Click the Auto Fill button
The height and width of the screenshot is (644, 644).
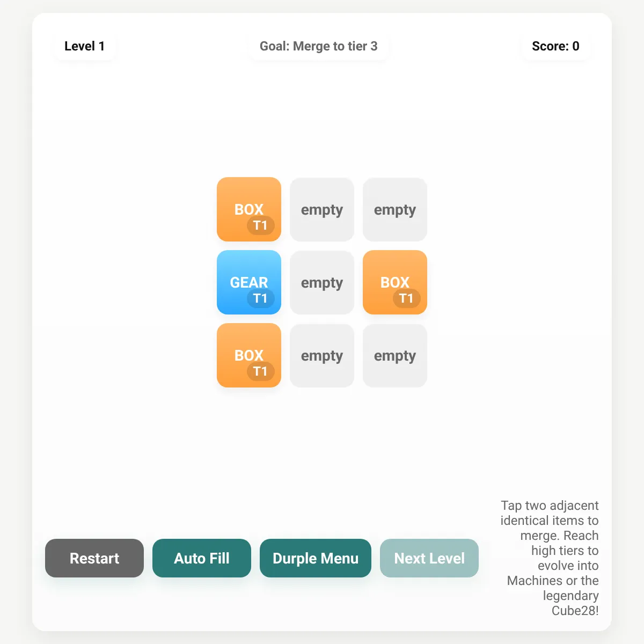pyautogui.click(x=202, y=558)
